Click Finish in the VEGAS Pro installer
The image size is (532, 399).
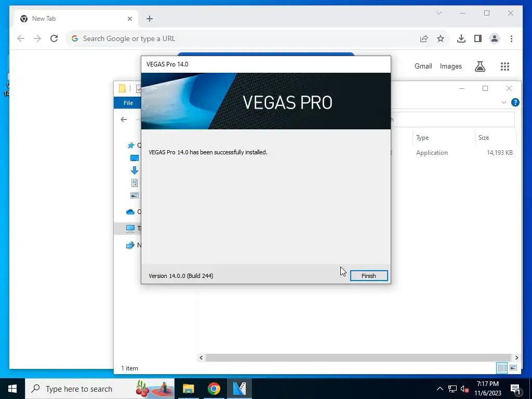(369, 275)
